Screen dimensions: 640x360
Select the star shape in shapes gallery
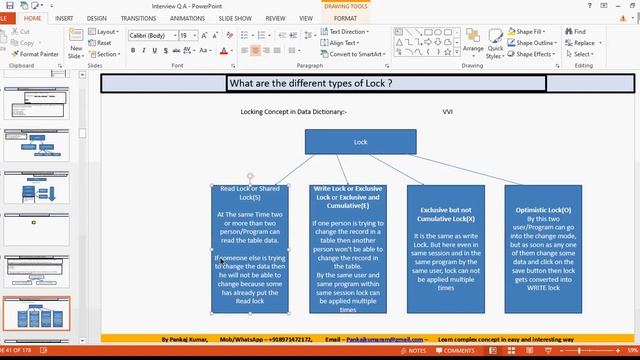click(x=448, y=52)
